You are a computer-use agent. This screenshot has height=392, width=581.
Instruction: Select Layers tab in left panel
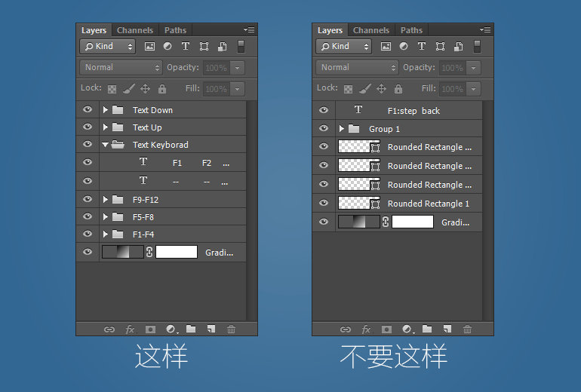click(94, 30)
